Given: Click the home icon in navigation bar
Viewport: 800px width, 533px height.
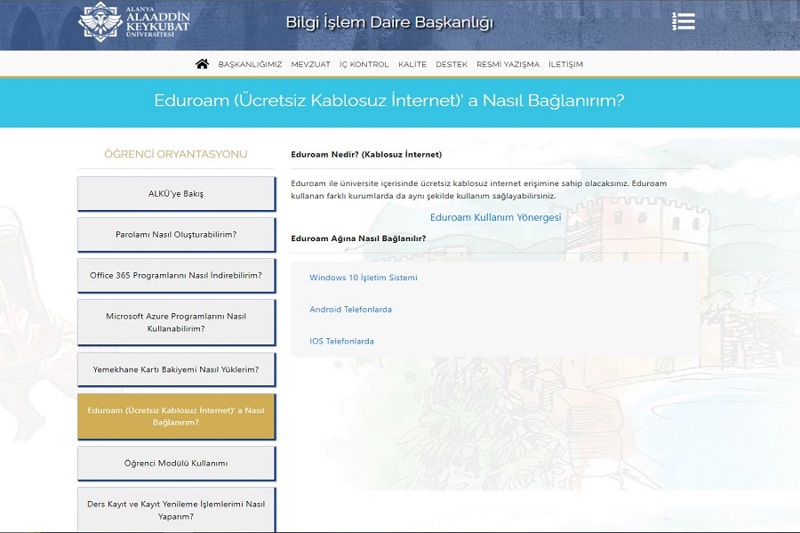Looking at the screenshot, I should 202,64.
